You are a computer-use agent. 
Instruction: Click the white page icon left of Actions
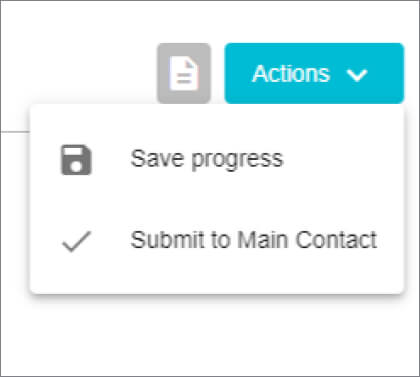184,73
